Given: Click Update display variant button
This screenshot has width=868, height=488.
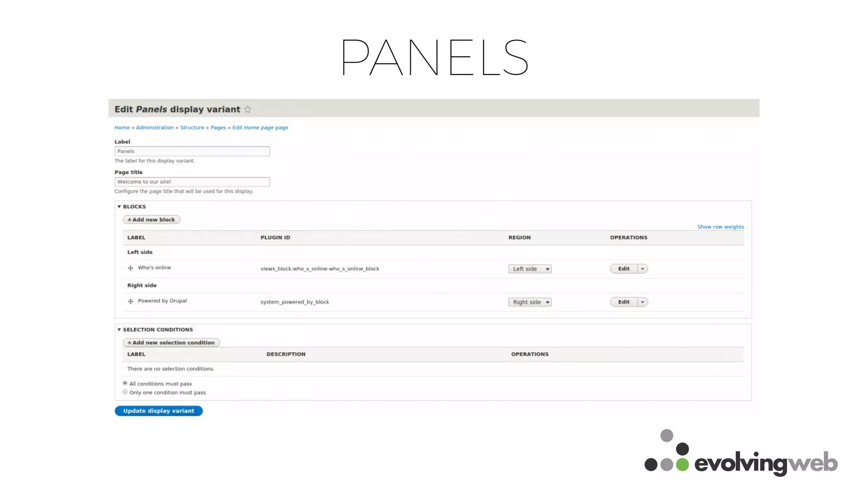Looking at the screenshot, I should click(x=159, y=411).
